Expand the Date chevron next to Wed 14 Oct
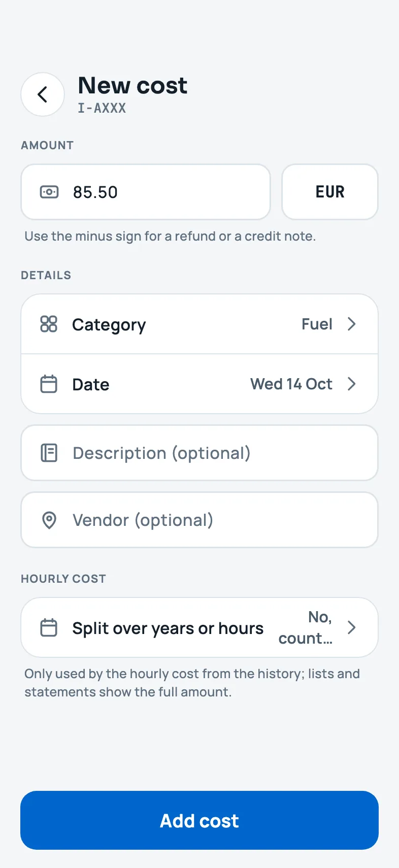 [351, 384]
